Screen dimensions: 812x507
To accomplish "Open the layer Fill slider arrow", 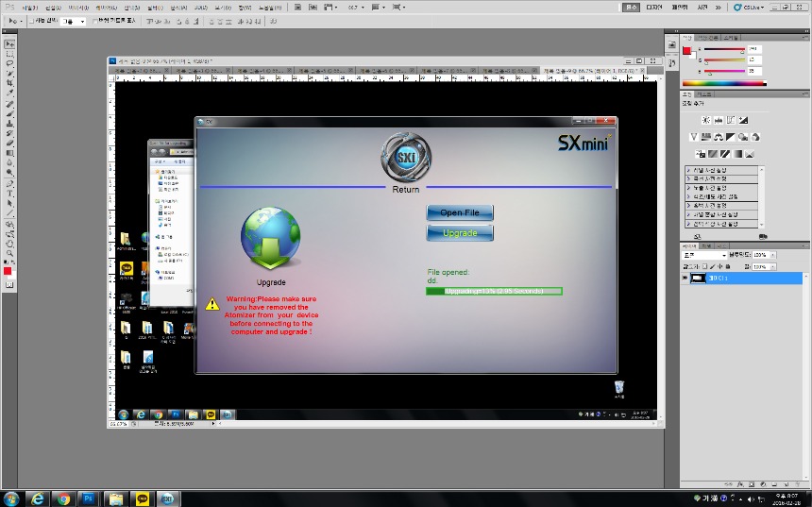I will click(772, 266).
